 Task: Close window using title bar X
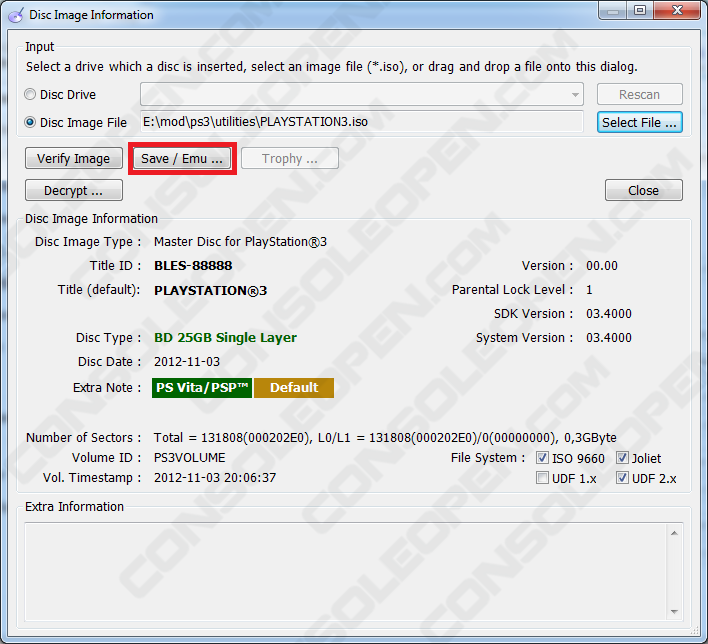pos(677,10)
